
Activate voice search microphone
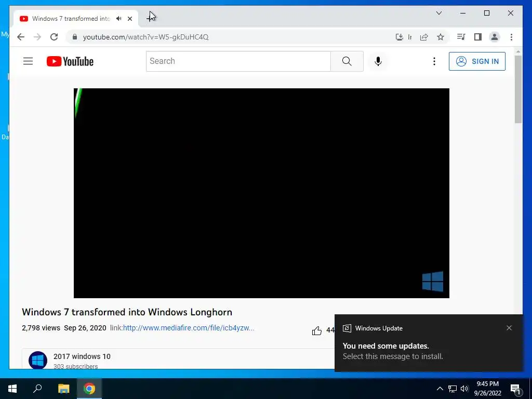pos(378,61)
